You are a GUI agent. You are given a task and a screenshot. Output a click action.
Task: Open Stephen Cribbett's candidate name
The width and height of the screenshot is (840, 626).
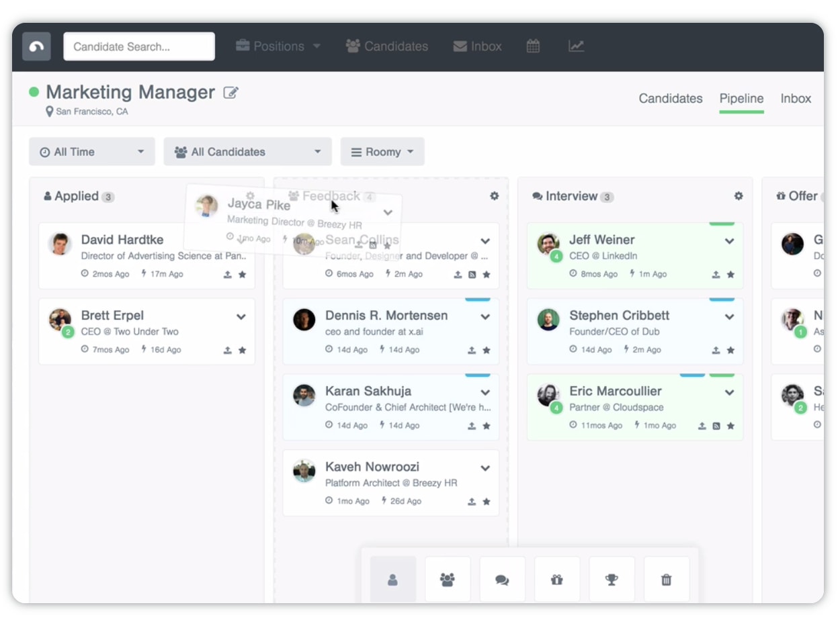620,316
